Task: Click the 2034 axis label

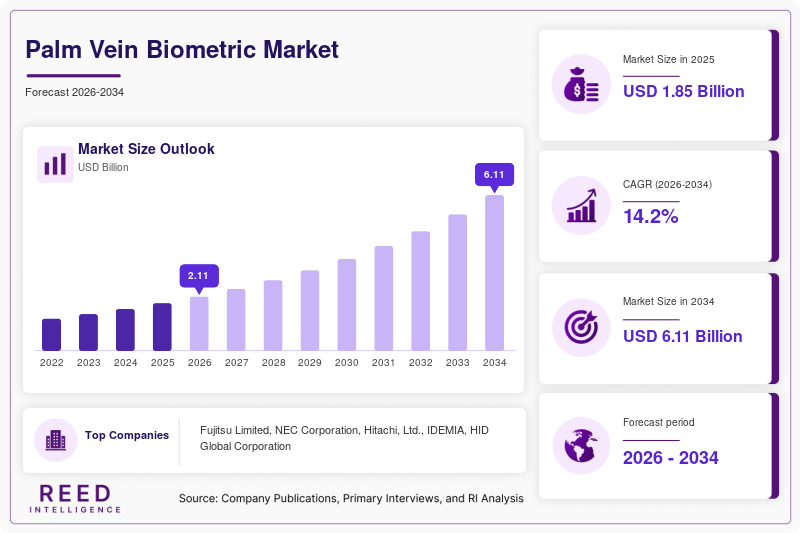Action: click(x=494, y=363)
